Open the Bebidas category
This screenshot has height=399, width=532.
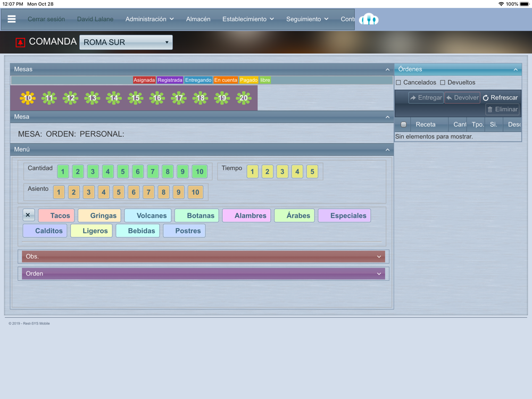pyautogui.click(x=138, y=231)
